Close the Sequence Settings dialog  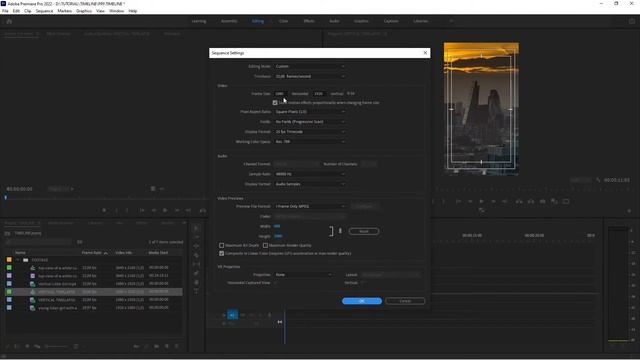425,53
